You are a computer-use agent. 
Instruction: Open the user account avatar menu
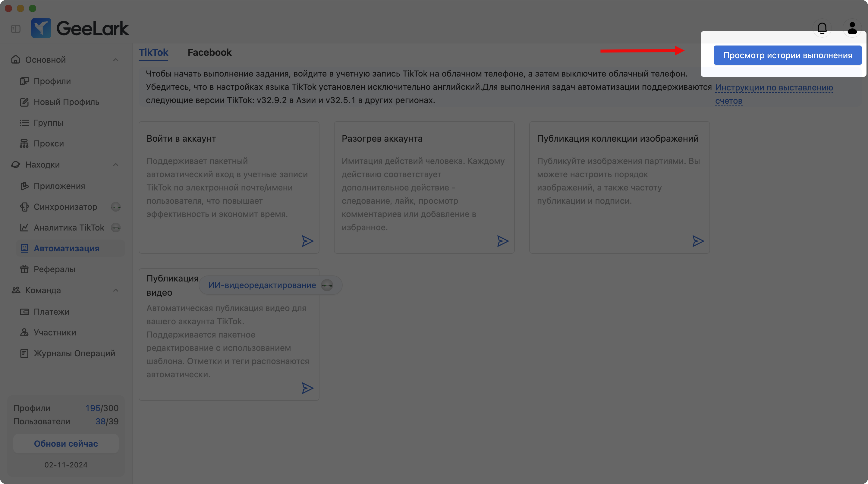coord(853,28)
